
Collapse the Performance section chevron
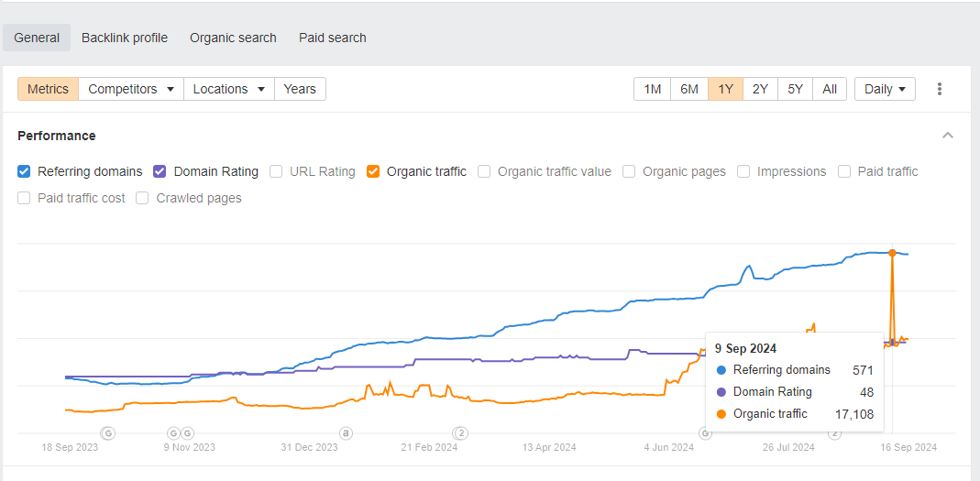pos(948,136)
